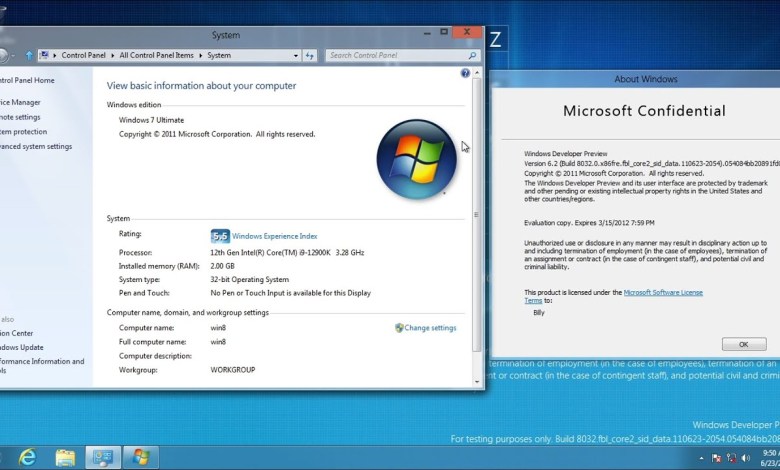780x470 pixels.
Task: Select the Control Panel breadcrumb
Action: (x=84, y=55)
